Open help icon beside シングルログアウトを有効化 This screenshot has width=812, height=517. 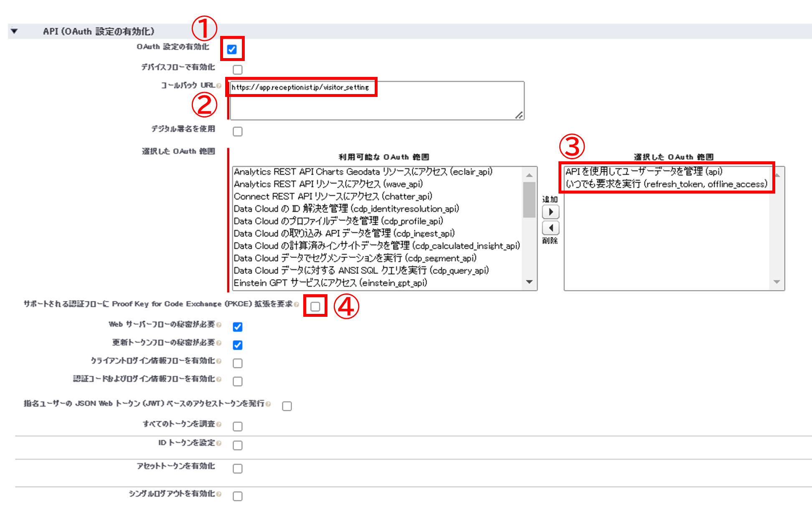pos(219,494)
